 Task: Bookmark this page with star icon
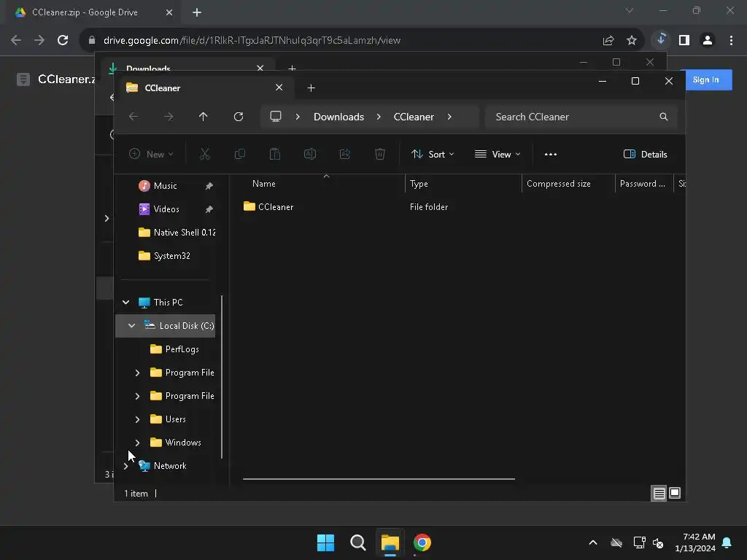[x=632, y=41]
